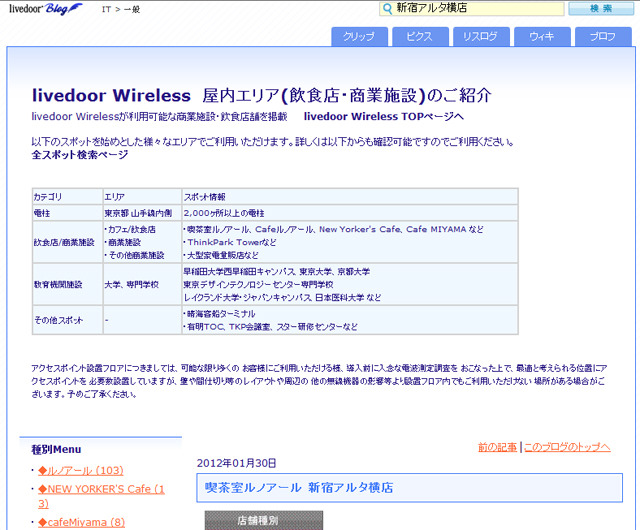Open the livedoor Blog logo
This screenshot has height=530, width=640.
(x=46, y=9)
